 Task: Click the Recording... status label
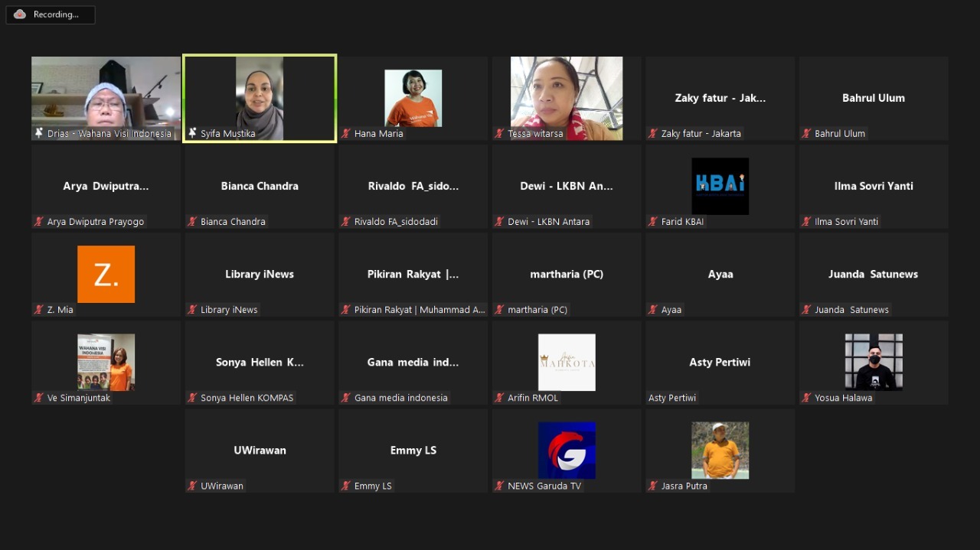[x=56, y=15]
